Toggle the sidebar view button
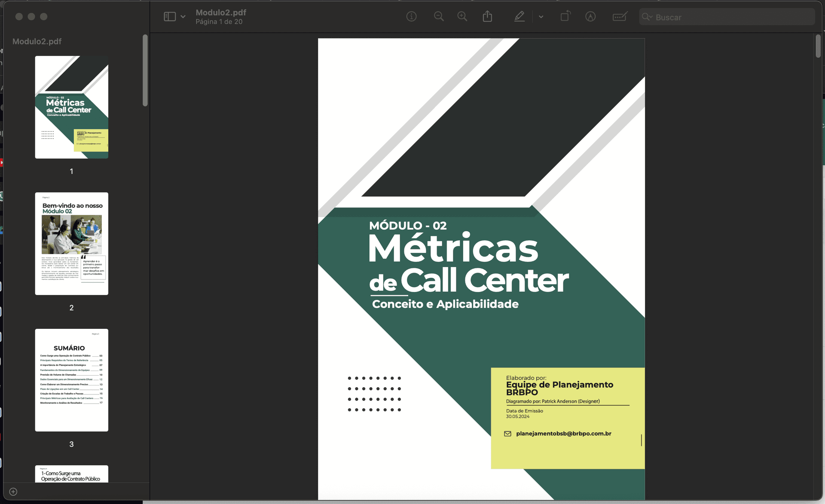The image size is (825, 504). point(170,17)
